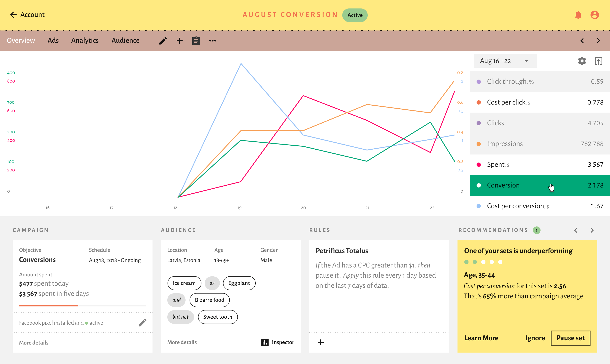Screen dimensions: 610x364
Task: Go to next recommendation with right chevron
Action: click(x=592, y=230)
